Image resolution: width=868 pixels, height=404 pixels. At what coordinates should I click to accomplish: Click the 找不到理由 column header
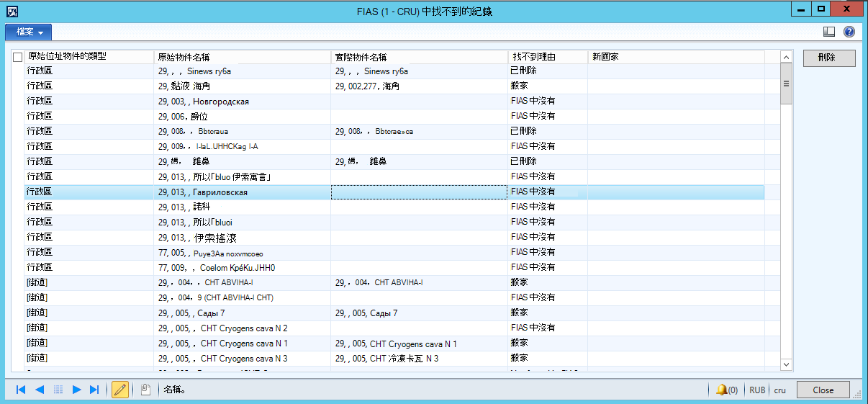pos(548,56)
